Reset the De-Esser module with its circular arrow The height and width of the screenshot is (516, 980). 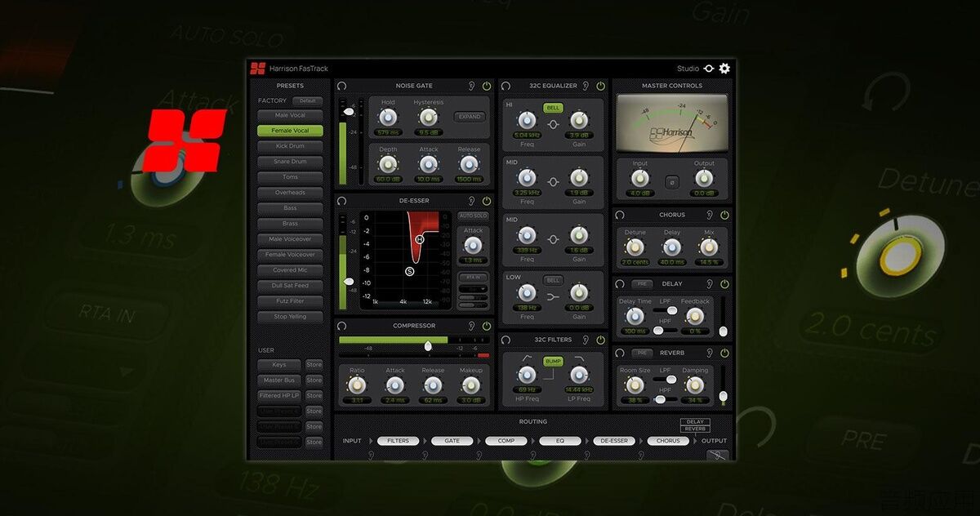[341, 201]
